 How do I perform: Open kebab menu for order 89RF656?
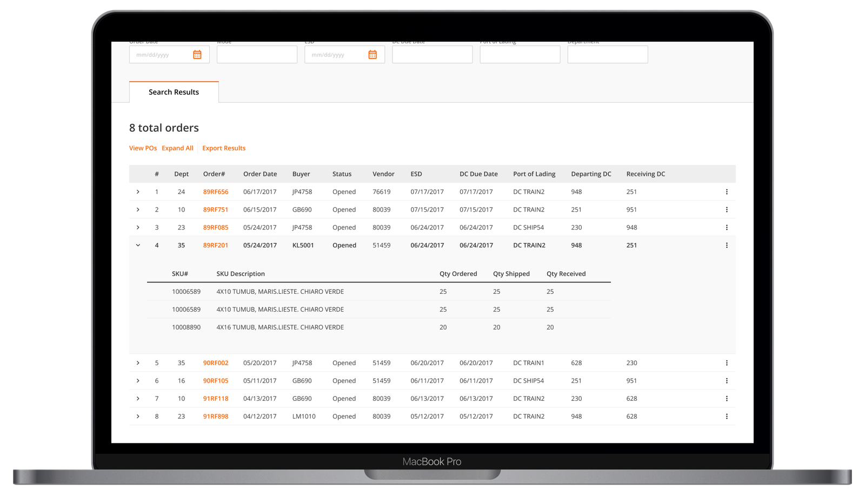tap(727, 192)
